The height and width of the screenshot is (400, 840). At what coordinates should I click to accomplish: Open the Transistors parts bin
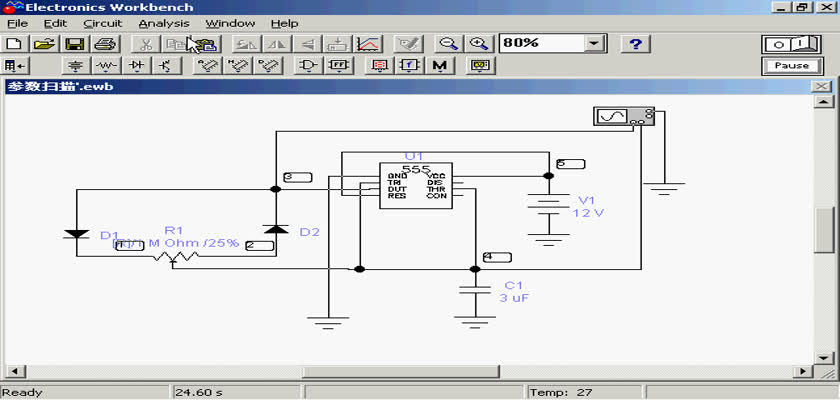(167, 66)
